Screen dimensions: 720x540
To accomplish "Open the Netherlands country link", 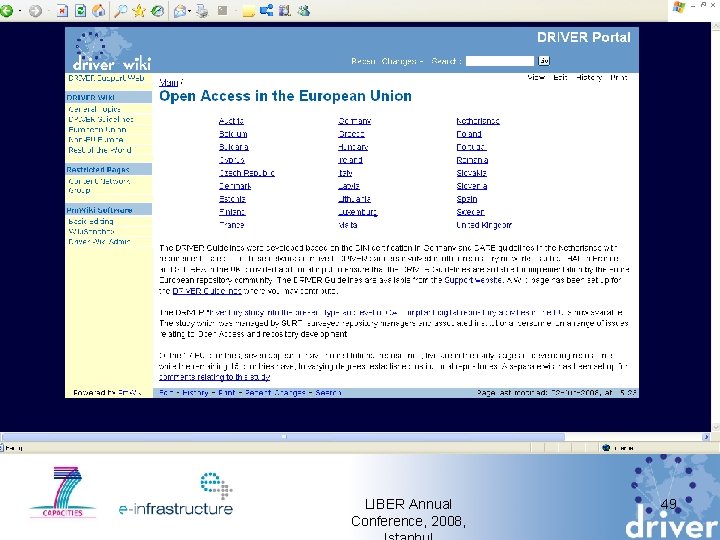I will coord(478,121).
